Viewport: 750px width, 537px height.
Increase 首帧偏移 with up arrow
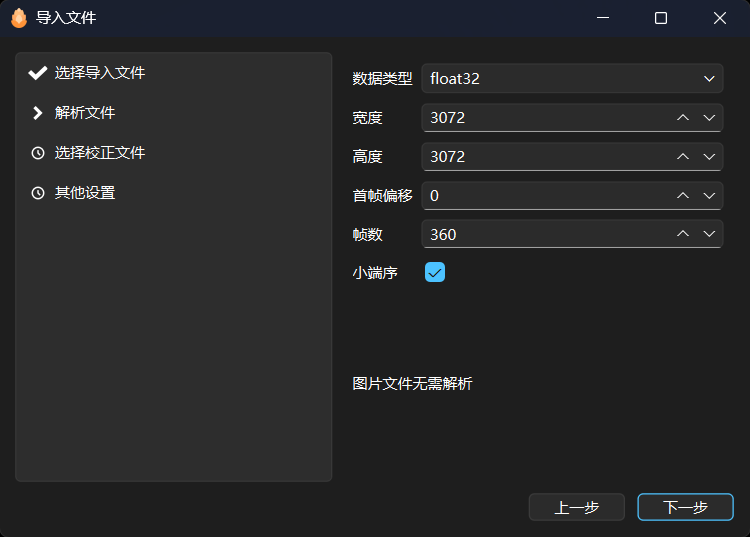[x=683, y=195]
